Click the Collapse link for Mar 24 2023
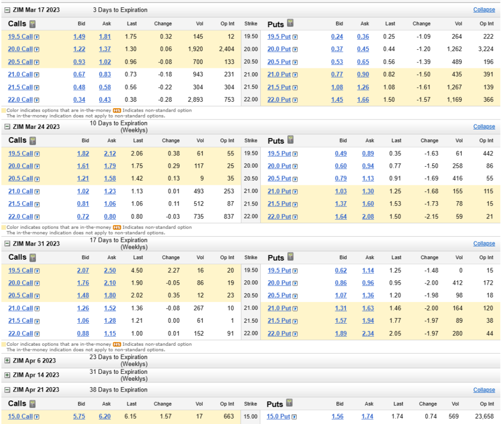 coord(484,126)
